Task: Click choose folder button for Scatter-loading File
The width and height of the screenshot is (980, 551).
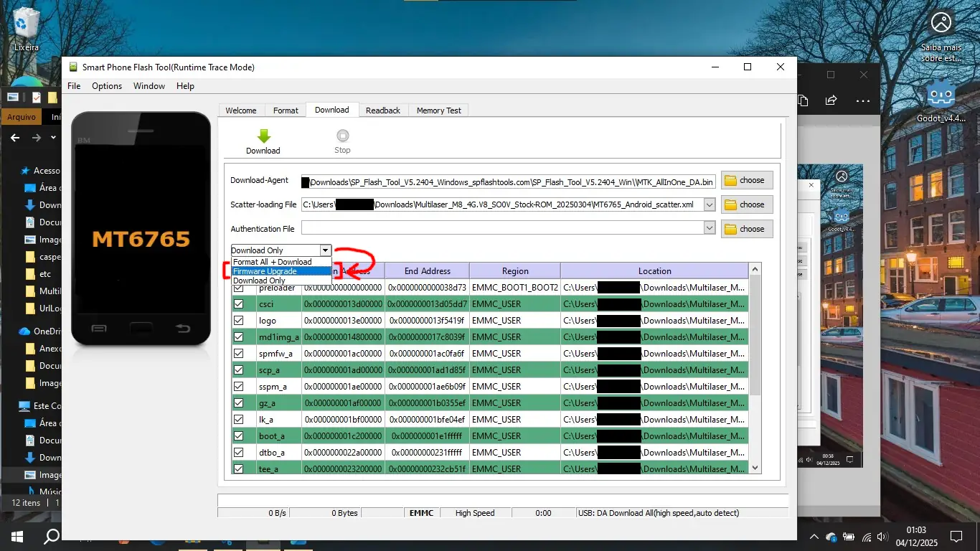Action: (746, 204)
